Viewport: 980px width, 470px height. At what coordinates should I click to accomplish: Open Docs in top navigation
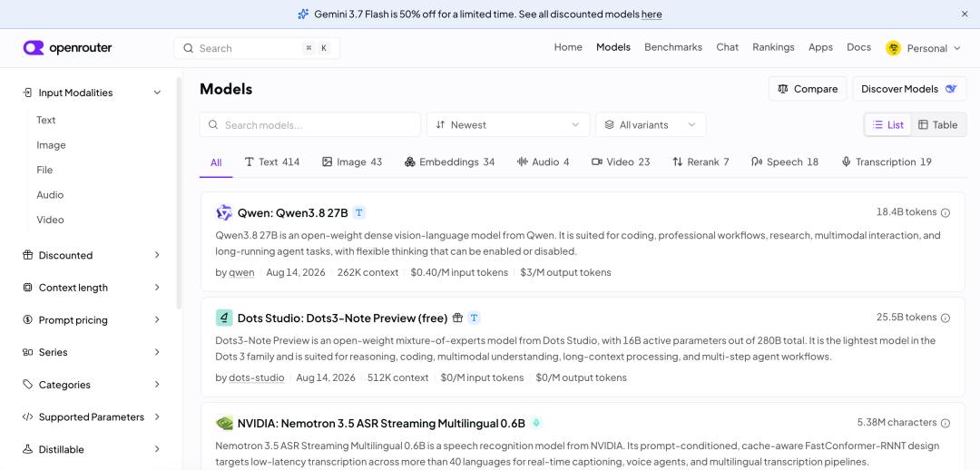(858, 47)
